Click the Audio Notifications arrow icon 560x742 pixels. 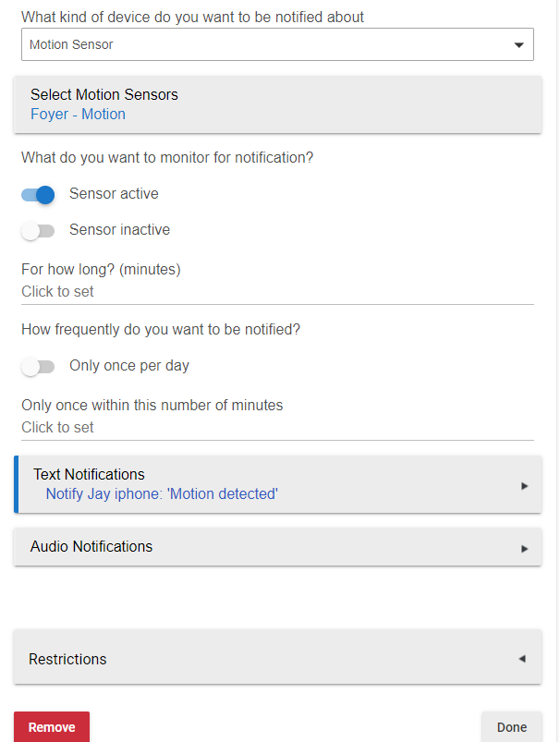524,548
